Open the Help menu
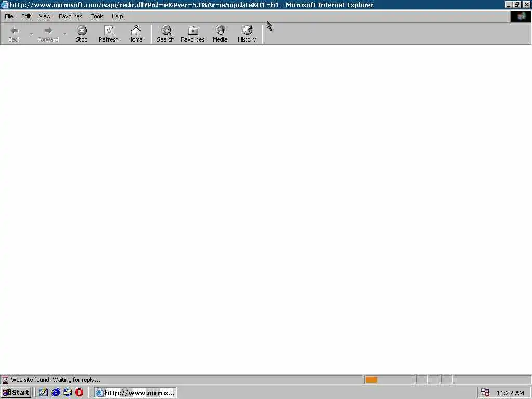532x399 pixels. tap(117, 16)
